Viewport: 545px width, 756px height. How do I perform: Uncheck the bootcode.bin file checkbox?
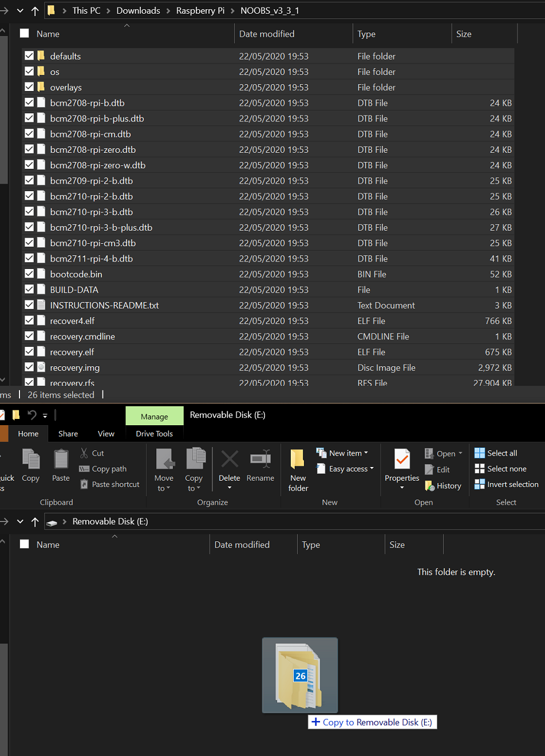tap(29, 274)
